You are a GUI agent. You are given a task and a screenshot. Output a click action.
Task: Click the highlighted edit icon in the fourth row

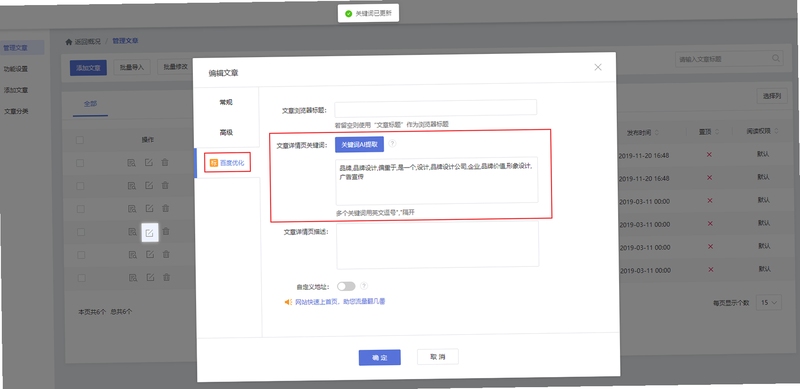click(149, 232)
